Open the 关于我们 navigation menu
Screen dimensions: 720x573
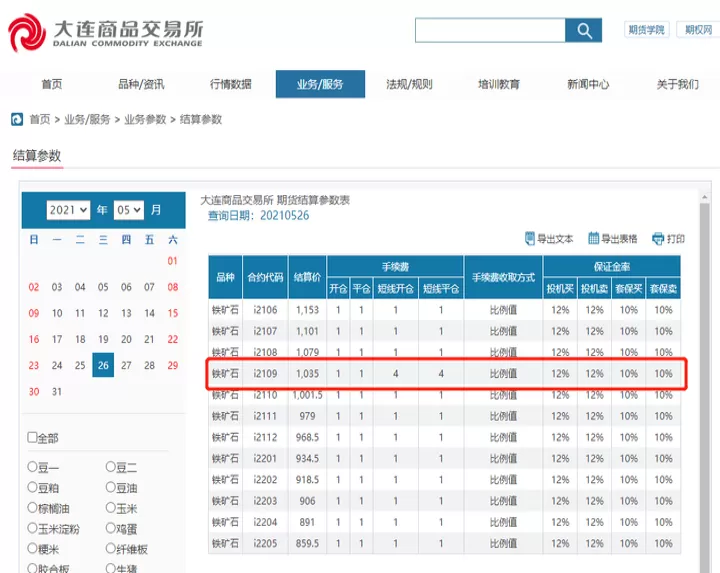pyautogui.click(x=678, y=84)
